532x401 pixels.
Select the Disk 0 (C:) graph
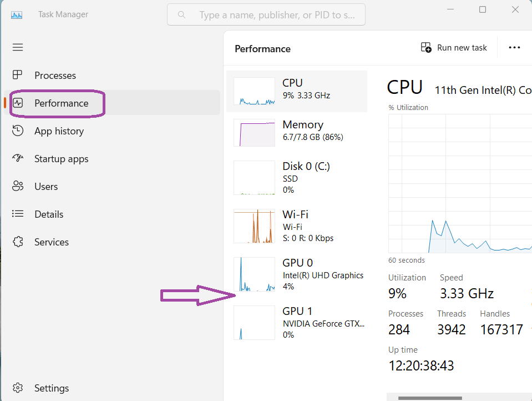(x=254, y=178)
